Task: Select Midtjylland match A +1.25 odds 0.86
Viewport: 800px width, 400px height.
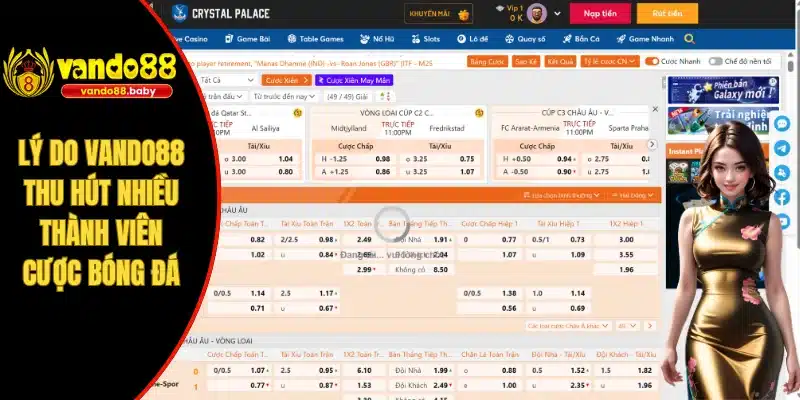Action: click(355, 172)
